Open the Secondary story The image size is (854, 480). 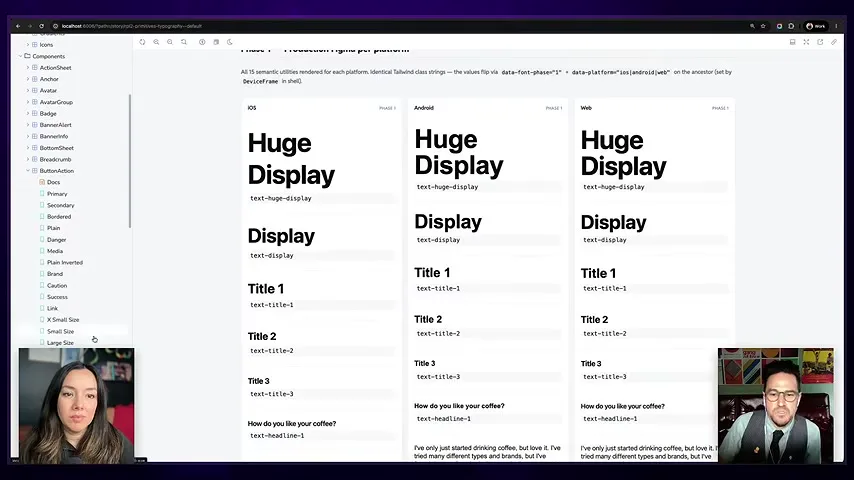coord(60,205)
